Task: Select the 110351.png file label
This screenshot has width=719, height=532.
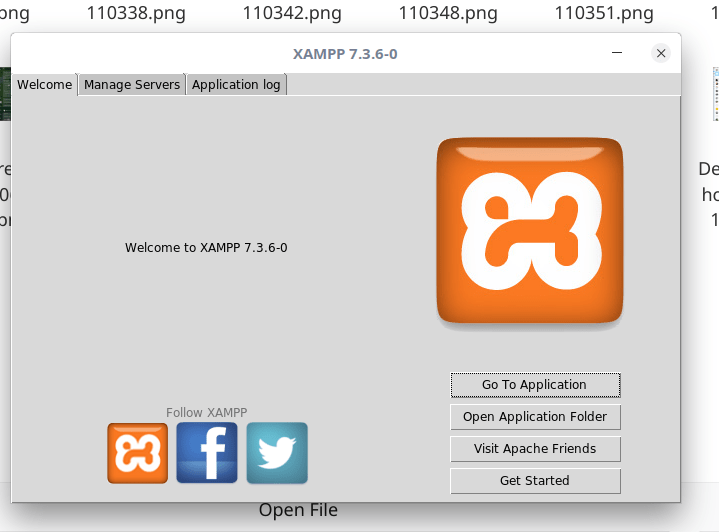Action: 604,14
